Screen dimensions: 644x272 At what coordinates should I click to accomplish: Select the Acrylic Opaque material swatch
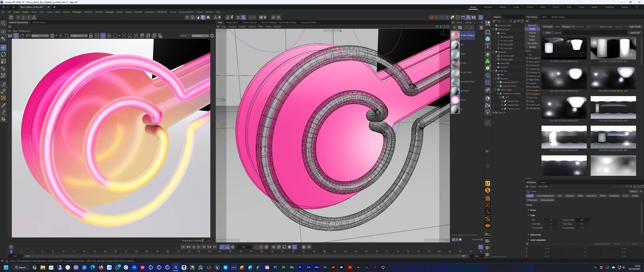(455, 35)
